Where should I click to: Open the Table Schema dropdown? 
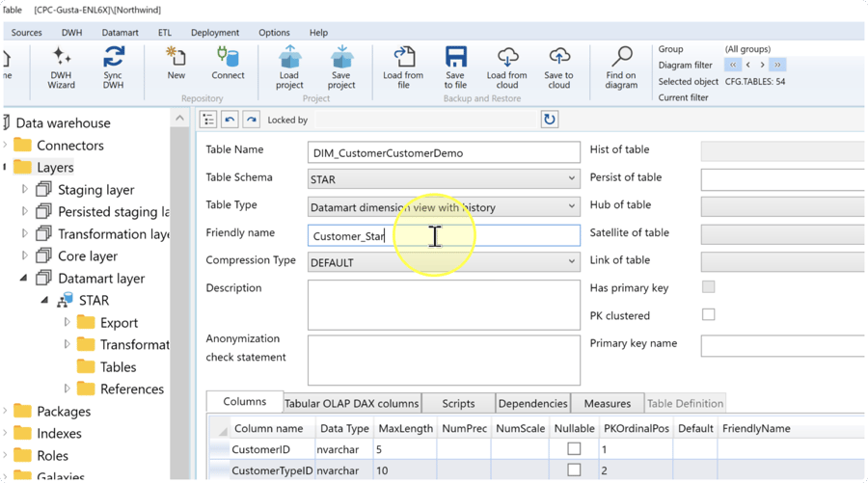click(444, 178)
